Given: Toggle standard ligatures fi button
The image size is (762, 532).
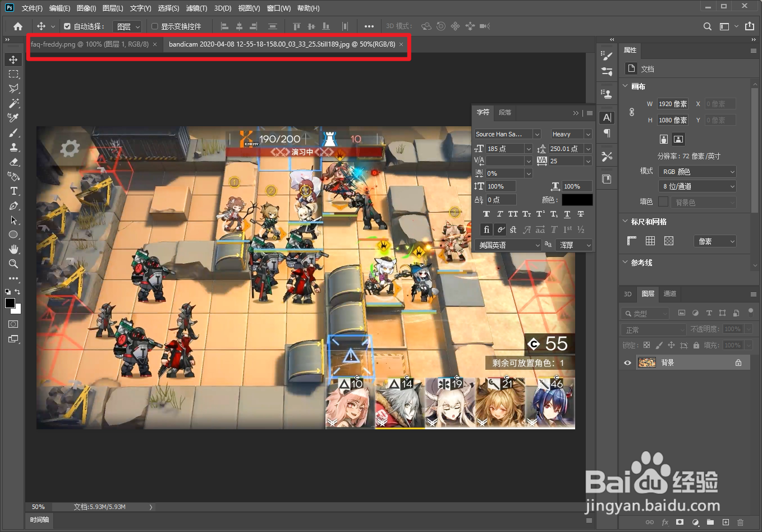Looking at the screenshot, I should click(486, 230).
